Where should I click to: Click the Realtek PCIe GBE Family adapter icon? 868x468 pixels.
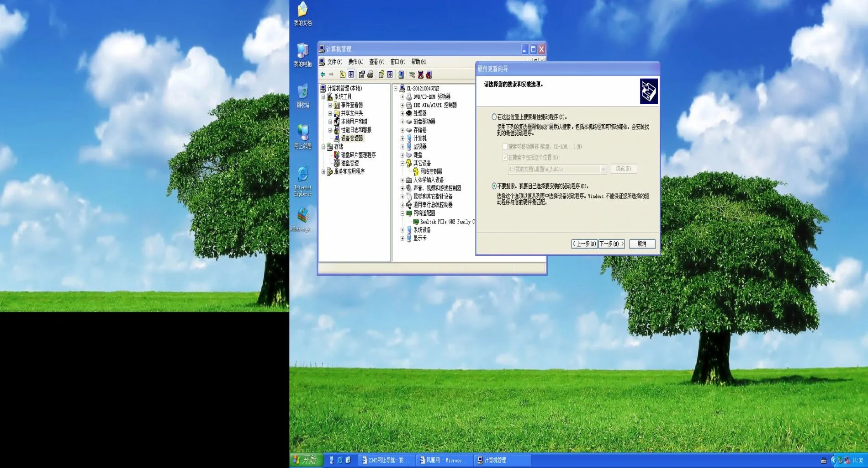tap(416, 222)
